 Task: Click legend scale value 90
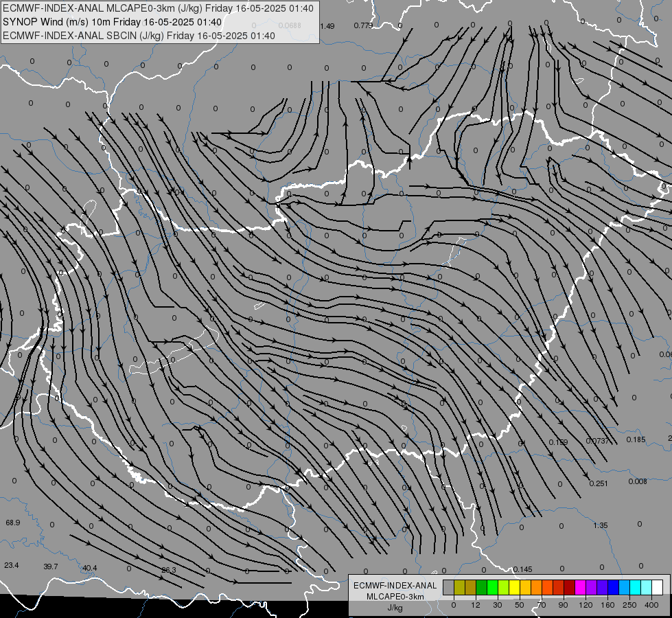(x=563, y=605)
